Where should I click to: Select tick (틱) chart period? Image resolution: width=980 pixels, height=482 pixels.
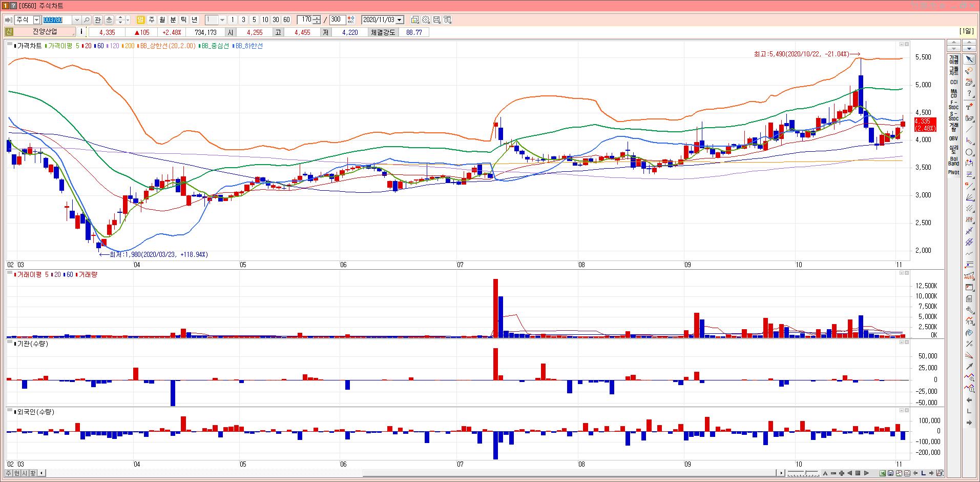pos(184,20)
